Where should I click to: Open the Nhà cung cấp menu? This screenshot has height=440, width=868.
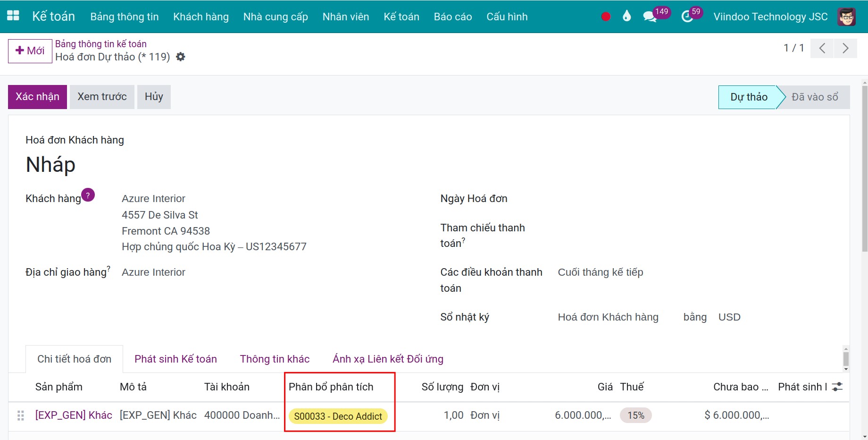(275, 17)
